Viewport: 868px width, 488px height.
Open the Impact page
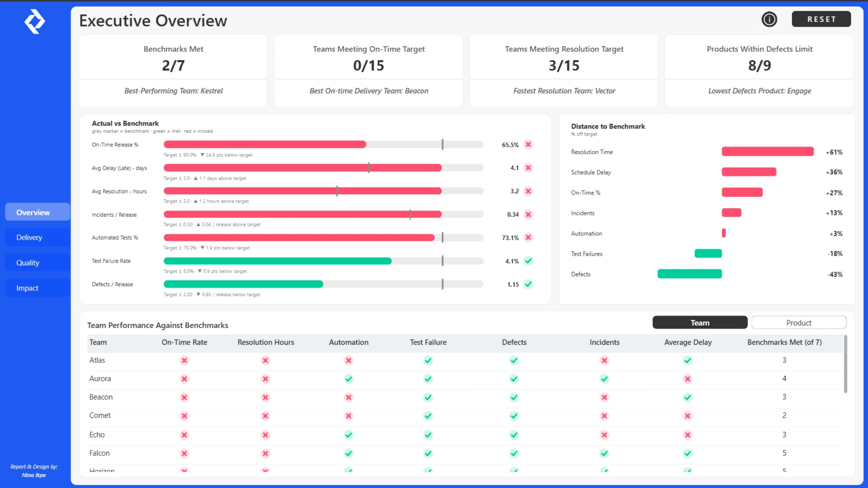pos(38,288)
